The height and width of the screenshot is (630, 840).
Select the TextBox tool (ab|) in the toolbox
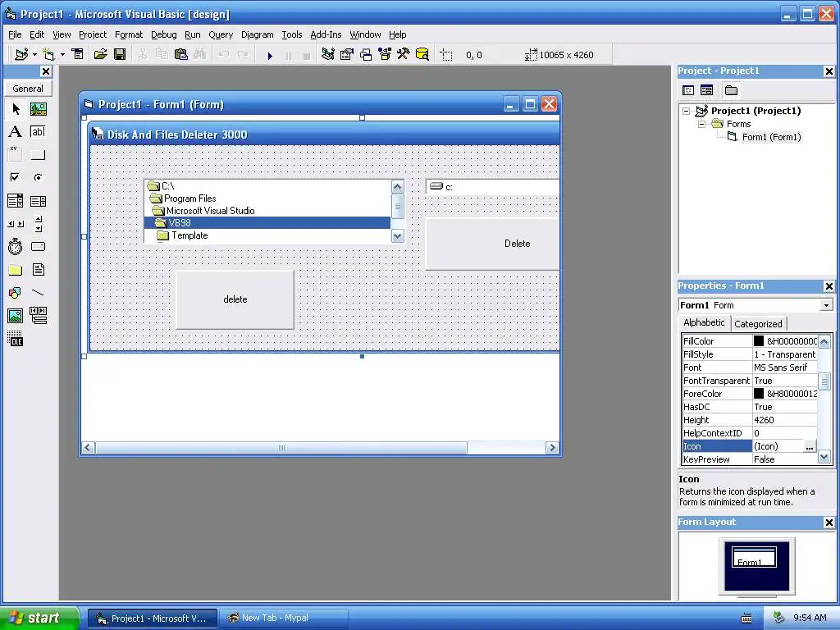38,132
